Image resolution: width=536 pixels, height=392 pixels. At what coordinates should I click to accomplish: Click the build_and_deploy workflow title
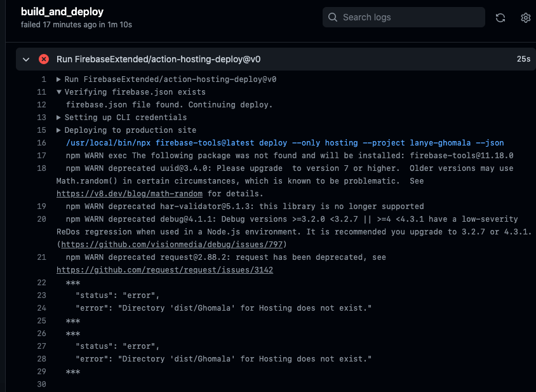coord(62,11)
